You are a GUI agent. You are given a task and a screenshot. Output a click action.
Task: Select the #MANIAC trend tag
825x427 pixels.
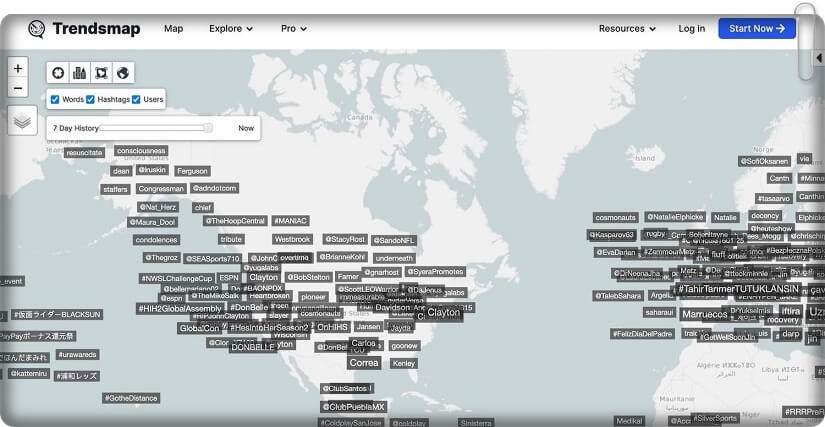tap(290, 221)
